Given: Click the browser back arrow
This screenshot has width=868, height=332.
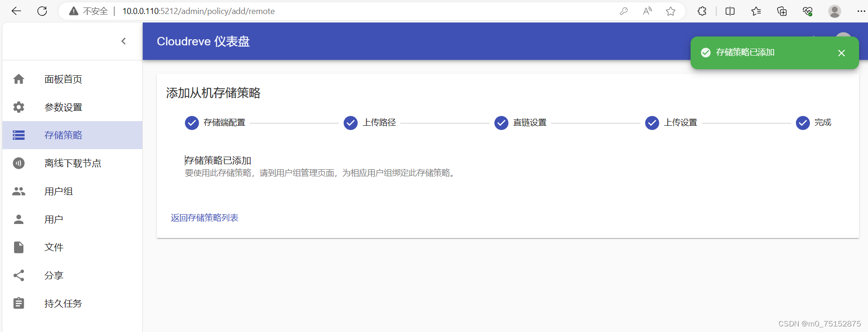Looking at the screenshot, I should coord(16,11).
